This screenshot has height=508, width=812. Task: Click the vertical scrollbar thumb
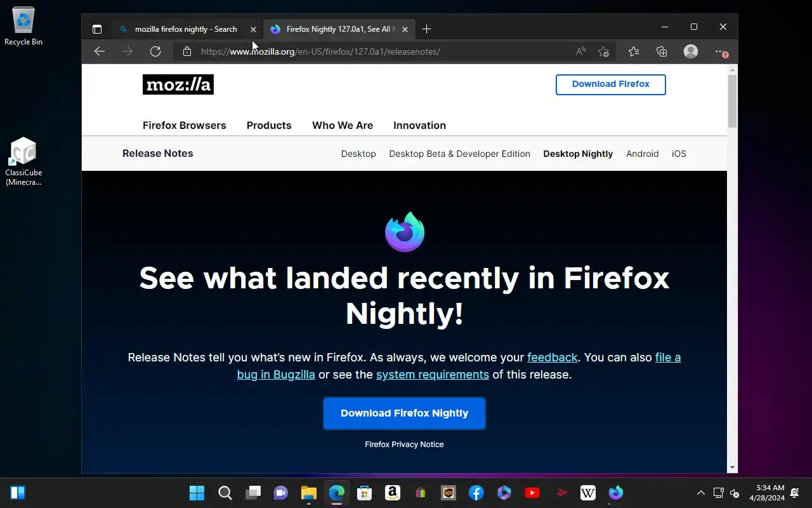coord(732,101)
